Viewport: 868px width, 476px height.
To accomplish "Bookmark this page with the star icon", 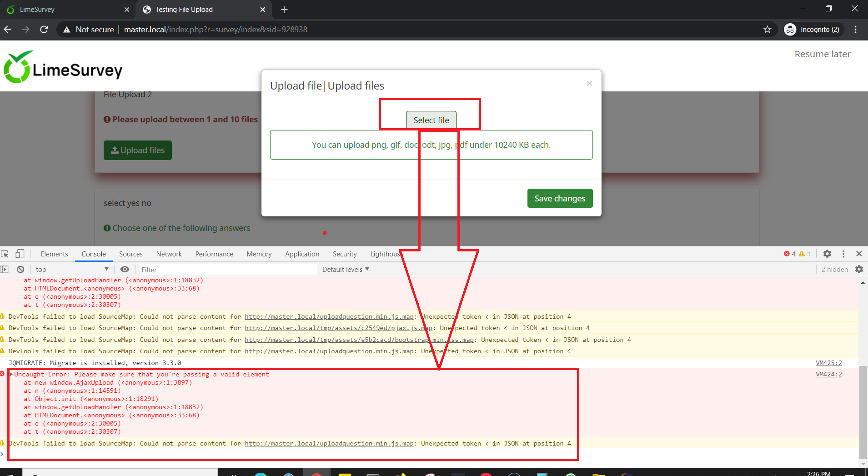I will point(768,30).
